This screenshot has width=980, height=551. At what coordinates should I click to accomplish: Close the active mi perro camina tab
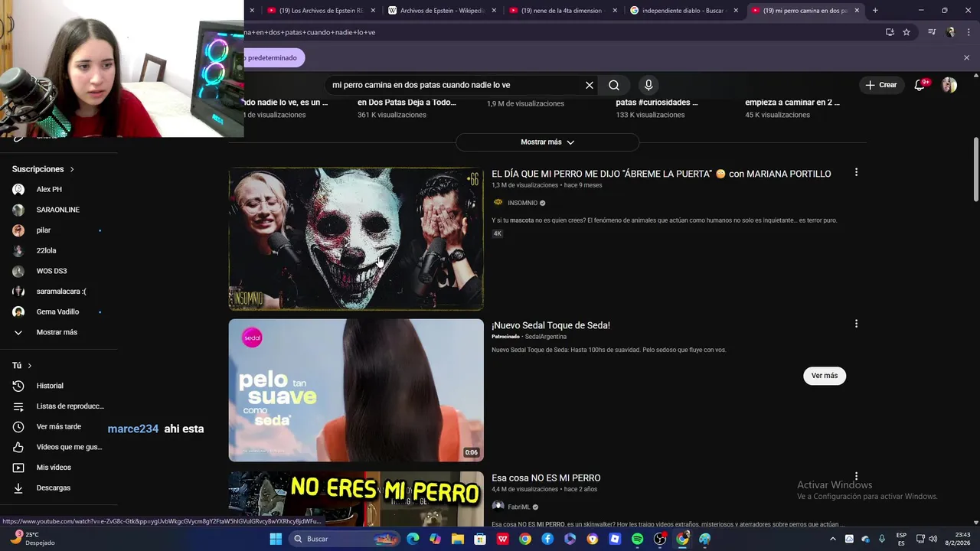tap(857, 11)
